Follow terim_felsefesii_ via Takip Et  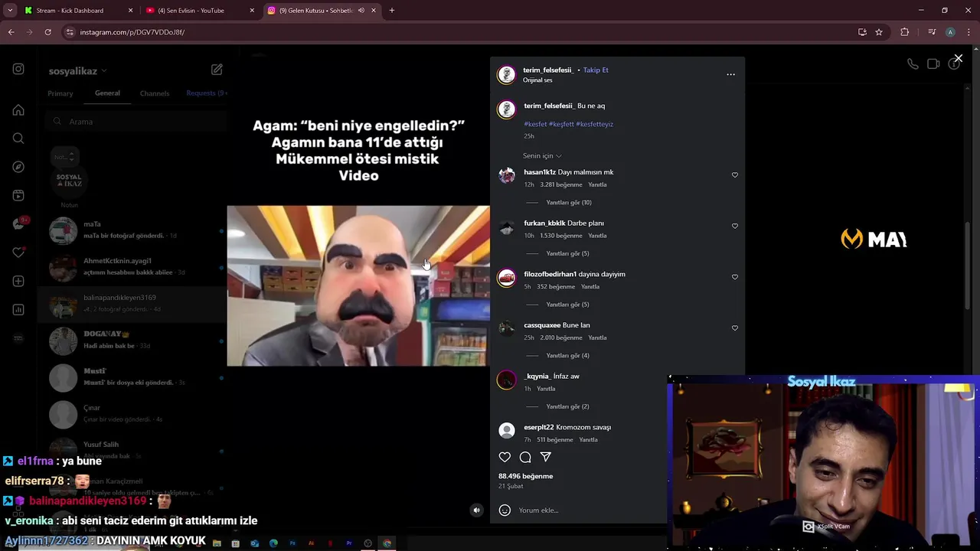tap(596, 70)
